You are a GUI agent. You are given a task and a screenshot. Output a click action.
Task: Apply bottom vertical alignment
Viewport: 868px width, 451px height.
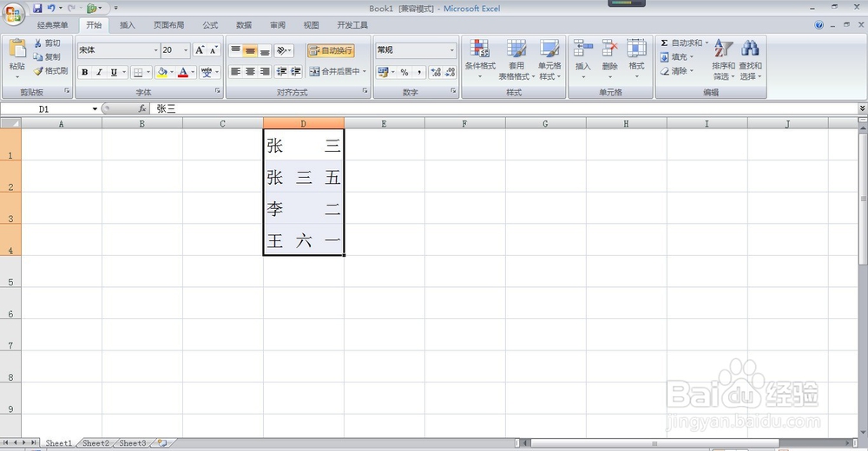pos(265,50)
